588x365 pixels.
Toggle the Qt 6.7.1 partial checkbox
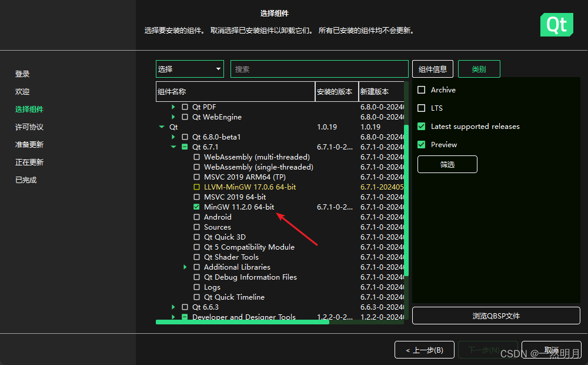click(185, 147)
